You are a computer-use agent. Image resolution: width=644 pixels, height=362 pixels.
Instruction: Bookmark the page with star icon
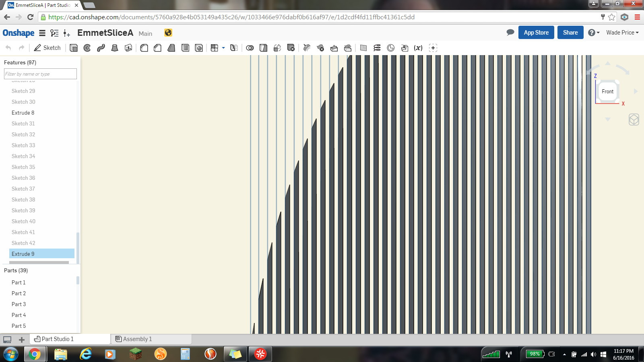[612, 17]
